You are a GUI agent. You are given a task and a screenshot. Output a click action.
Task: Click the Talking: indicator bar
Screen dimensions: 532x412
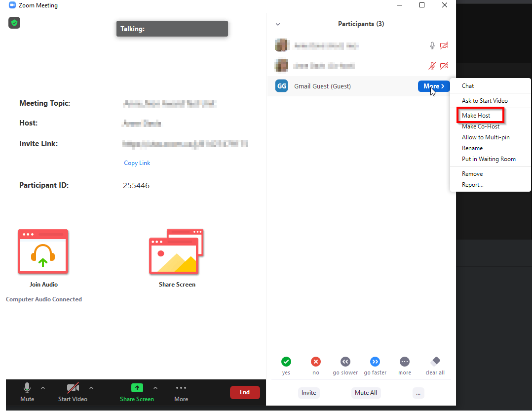(172, 29)
